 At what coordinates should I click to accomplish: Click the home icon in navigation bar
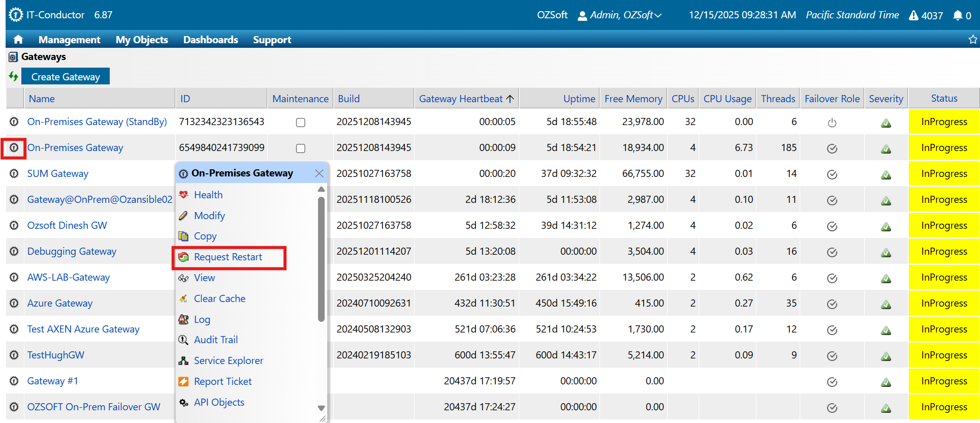pyautogui.click(x=18, y=40)
